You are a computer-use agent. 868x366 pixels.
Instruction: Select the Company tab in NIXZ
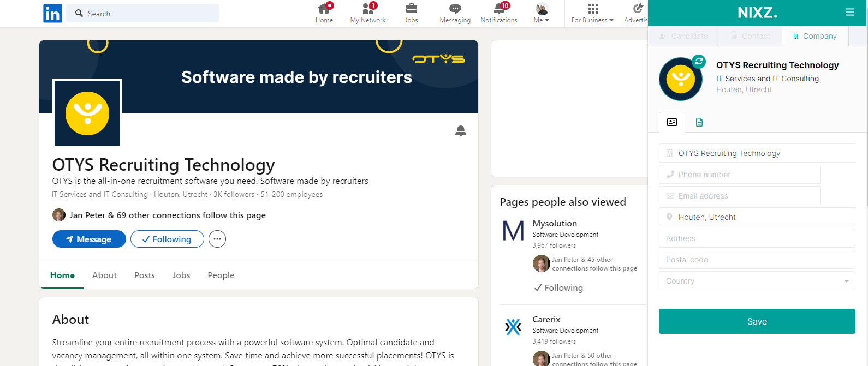tap(815, 36)
